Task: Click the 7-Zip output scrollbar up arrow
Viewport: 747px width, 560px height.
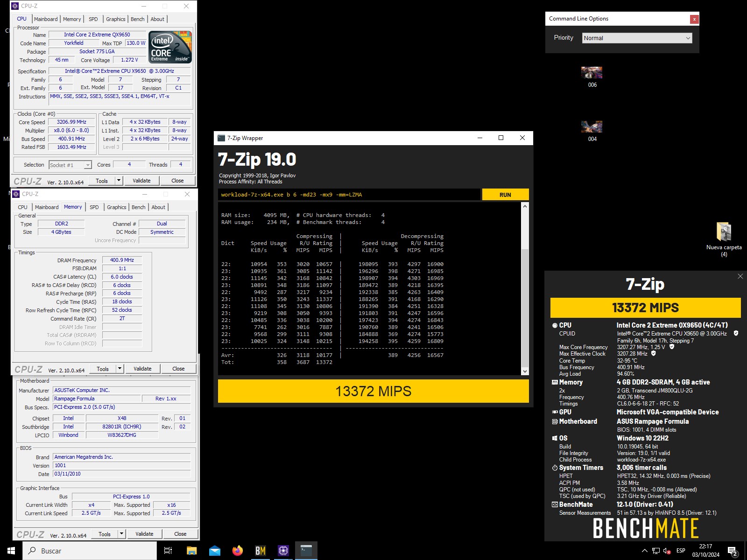Action: pos(525,206)
